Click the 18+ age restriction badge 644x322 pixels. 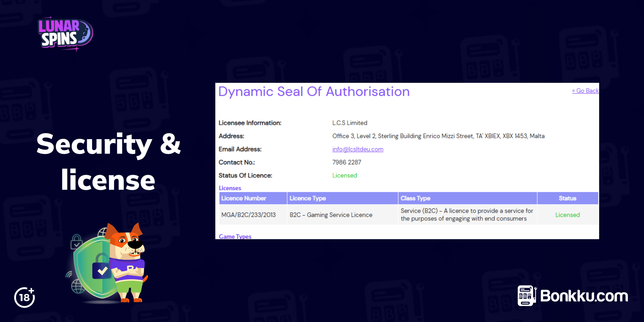(x=24, y=297)
